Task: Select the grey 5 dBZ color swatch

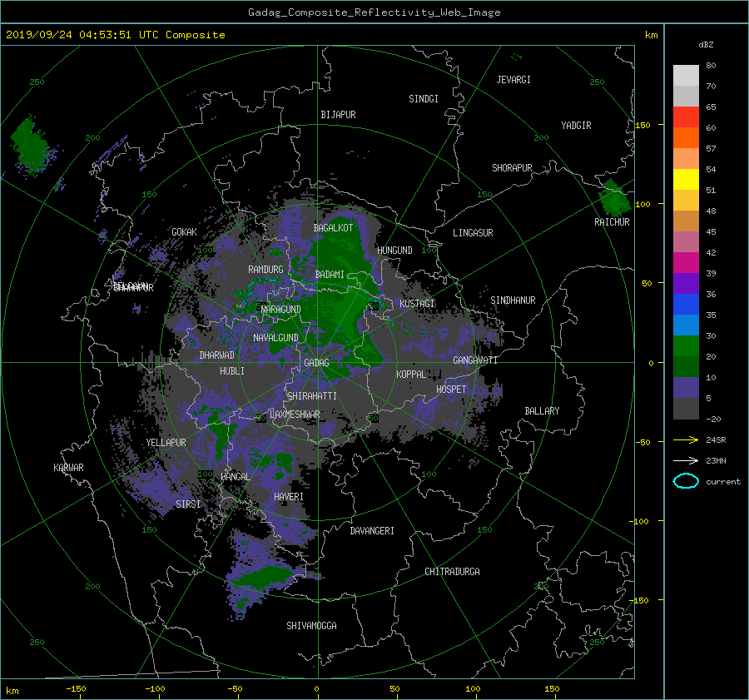Action: point(686,408)
